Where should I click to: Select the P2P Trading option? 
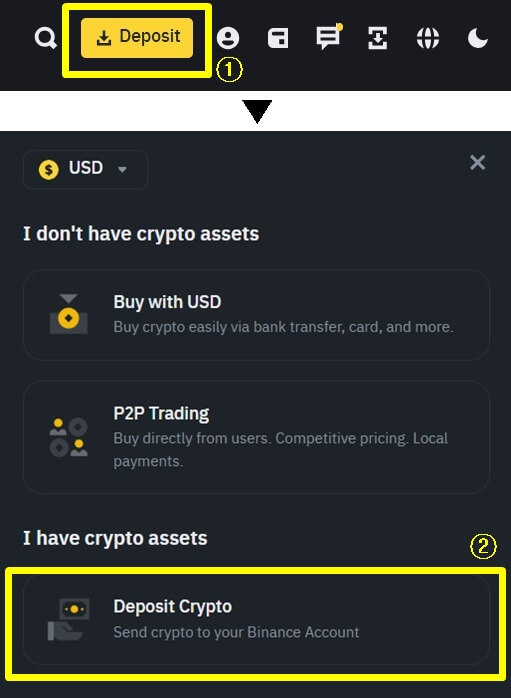pyautogui.click(x=256, y=437)
